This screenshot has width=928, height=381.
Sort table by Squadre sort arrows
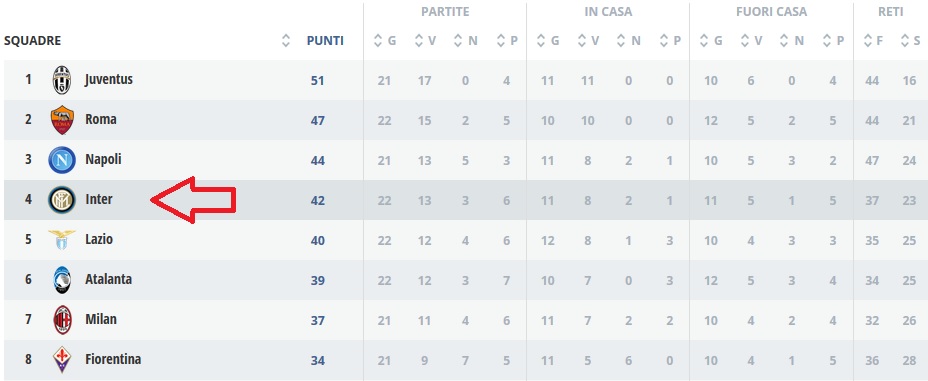286,41
